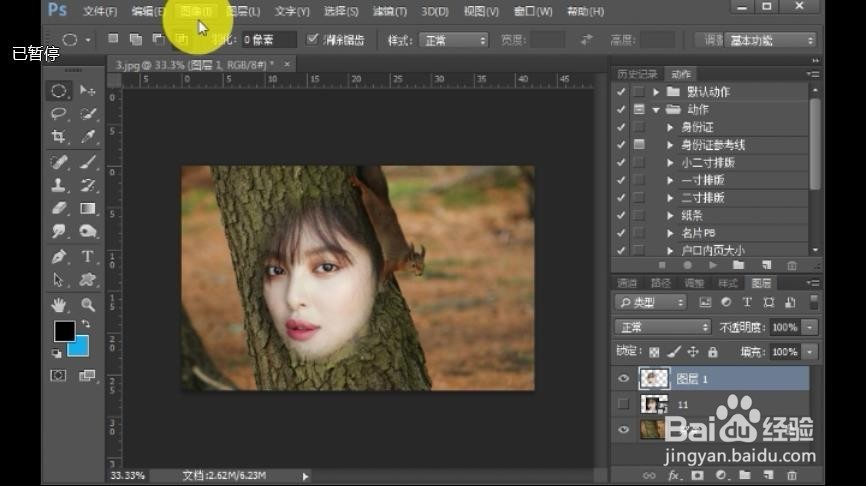Screen dimensions: 866x486
Task: Play the selected action
Action: [712, 266]
